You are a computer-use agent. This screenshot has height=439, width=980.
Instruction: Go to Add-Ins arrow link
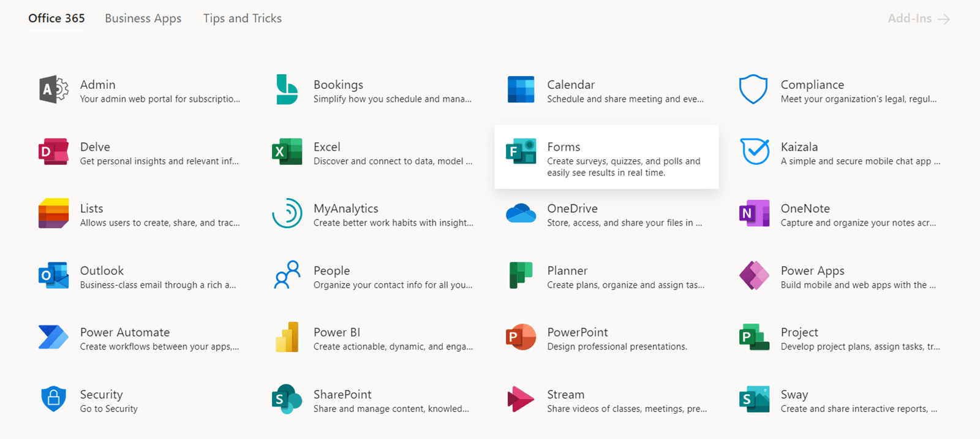click(918, 19)
